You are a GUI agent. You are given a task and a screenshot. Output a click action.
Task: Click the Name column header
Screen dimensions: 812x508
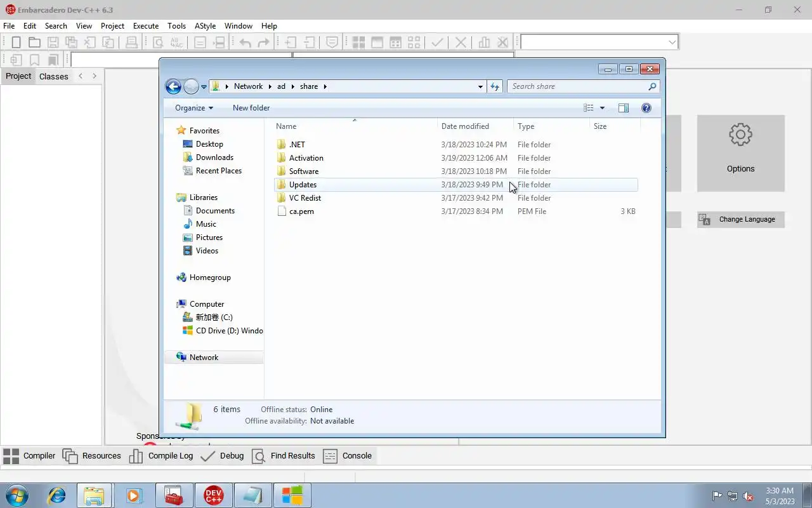355,126
